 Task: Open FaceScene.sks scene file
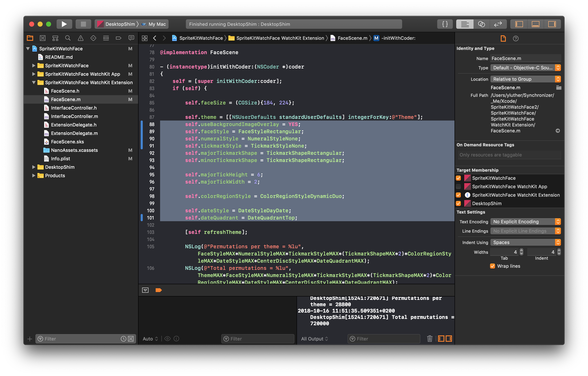(x=67, y=141)
